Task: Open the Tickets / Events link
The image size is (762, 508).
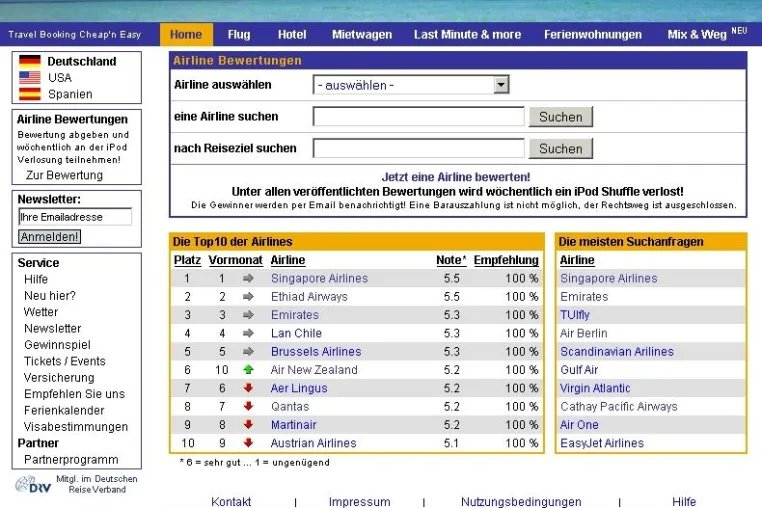Action: point(65,361)
